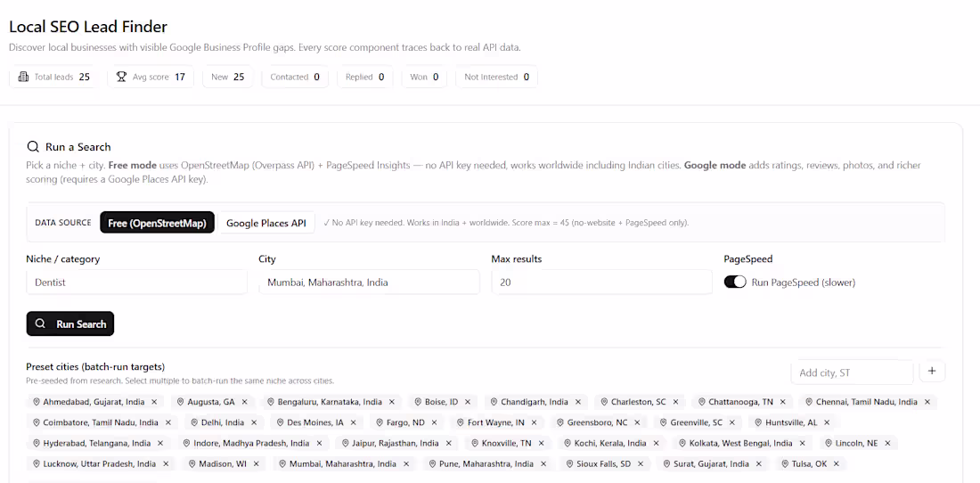This screenshot has width=980, height=483.
Task: Click the Add city, ST text box
Action: [x=852, y=372]
